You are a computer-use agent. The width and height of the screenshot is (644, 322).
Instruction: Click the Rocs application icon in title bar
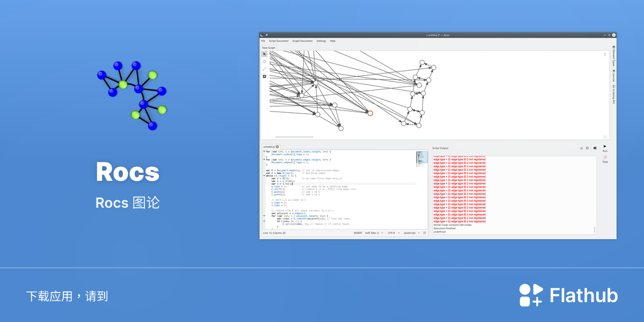pyautogui.click(x=261, y=35)
